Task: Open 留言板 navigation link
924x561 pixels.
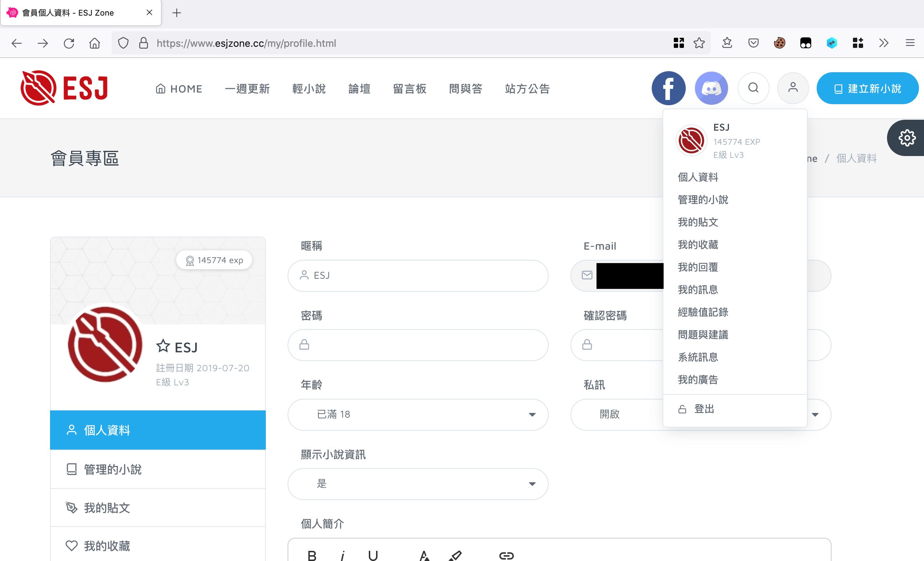Action: point(409,89)
